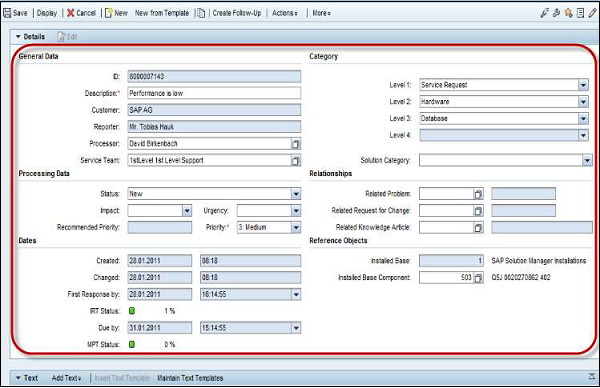Open value help for Installed Base Component

478,278
